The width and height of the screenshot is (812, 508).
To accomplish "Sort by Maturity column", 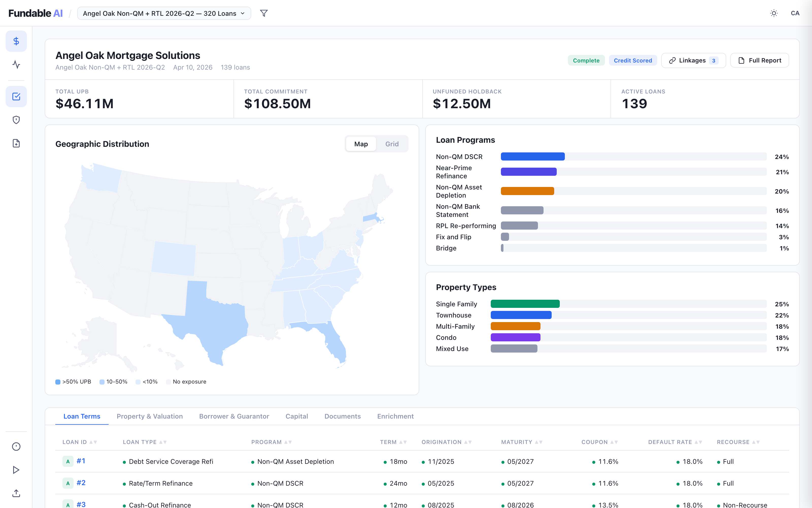I will click(x=522, y=442).
